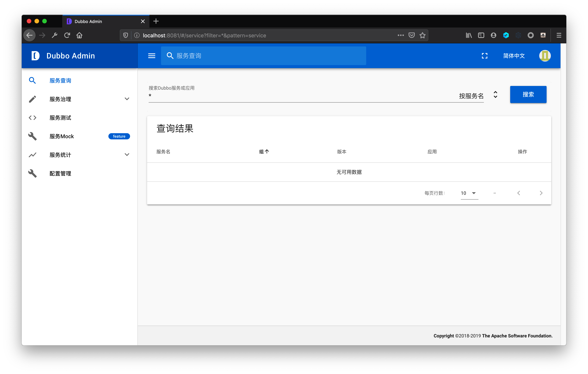Click the browser home icon
This screenshot has width=588, height=374.
tap(79, 35)
